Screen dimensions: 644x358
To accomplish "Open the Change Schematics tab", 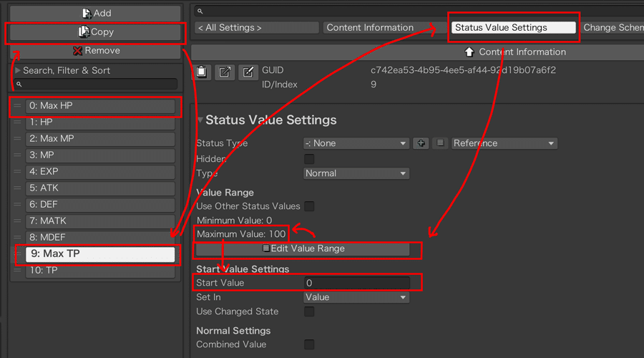I will [x=612, y=27].
